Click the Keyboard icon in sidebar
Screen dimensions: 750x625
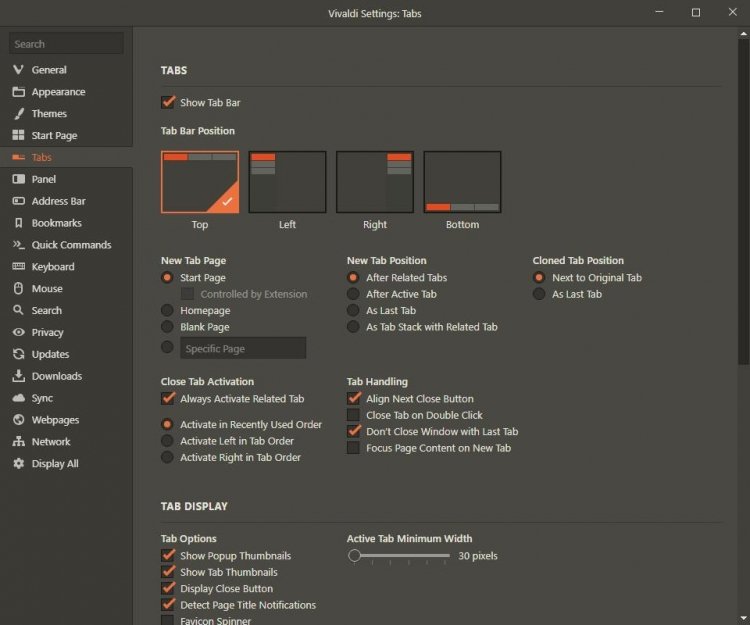point(18,266)
